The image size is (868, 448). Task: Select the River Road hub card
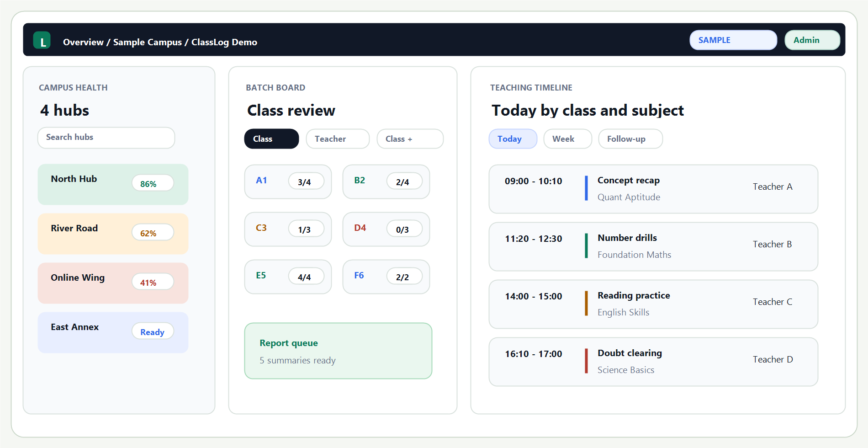point(113,234)
